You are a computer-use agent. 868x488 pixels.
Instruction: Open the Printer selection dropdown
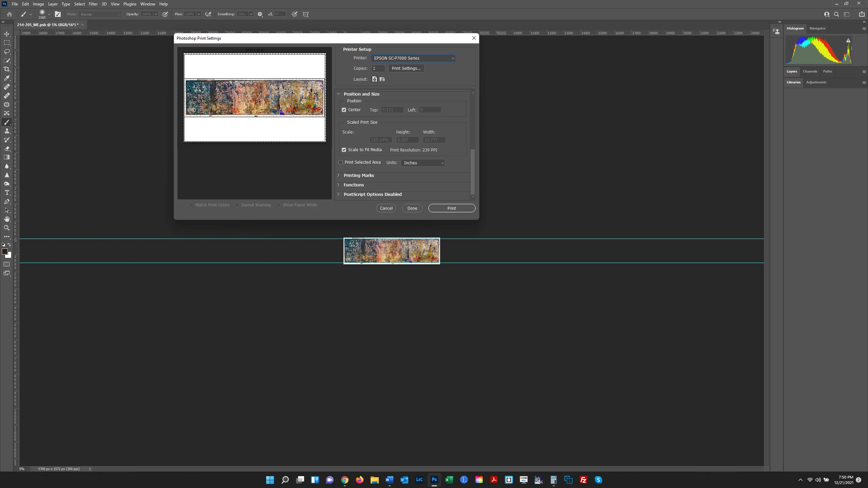coord(413,58)
